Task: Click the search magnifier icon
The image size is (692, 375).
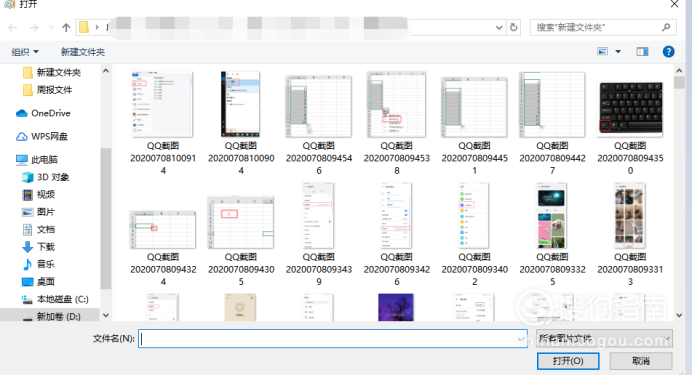Action: 666,27
